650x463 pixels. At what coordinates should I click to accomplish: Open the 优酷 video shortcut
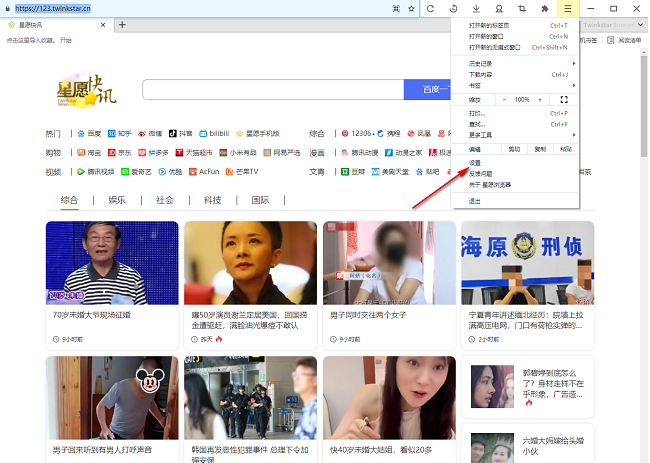click(170, 172)
